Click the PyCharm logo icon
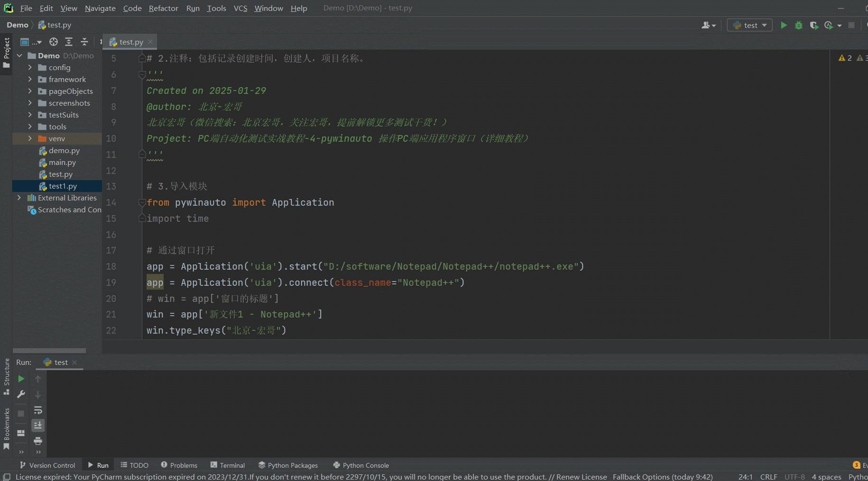This screenshot has width=868, height=481. (9, 8)
